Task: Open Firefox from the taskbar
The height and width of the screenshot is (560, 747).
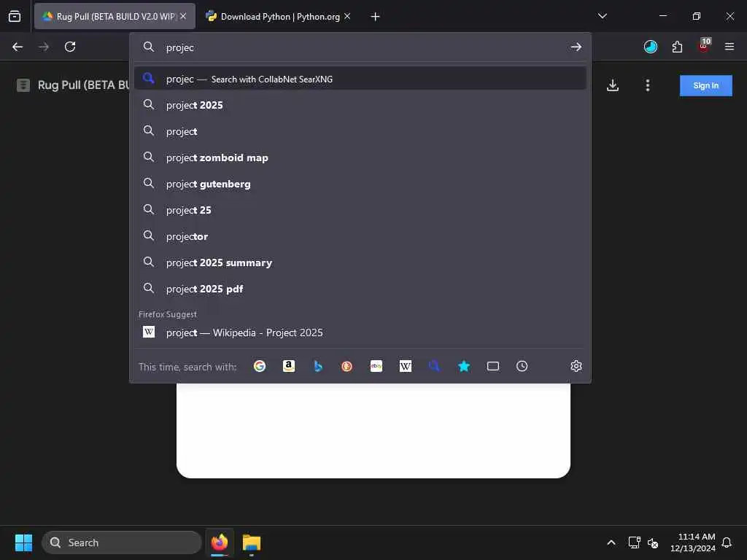Action: [x=220, y=542]
